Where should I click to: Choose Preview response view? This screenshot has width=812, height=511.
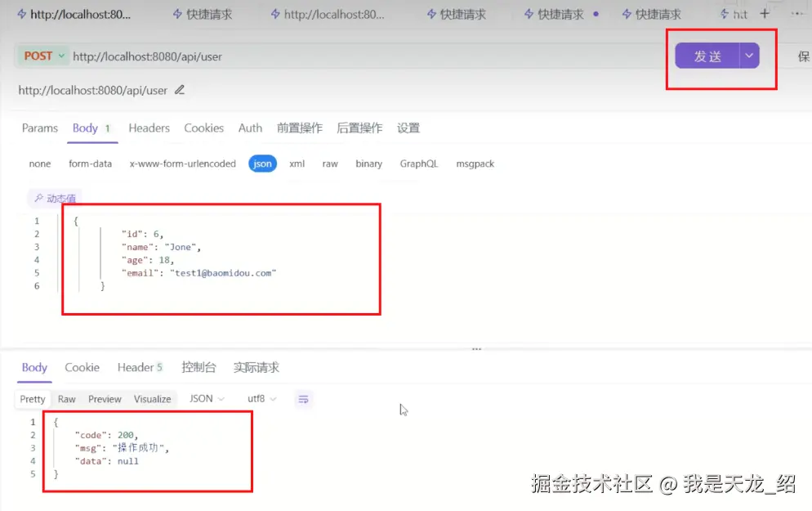[105, 399]
